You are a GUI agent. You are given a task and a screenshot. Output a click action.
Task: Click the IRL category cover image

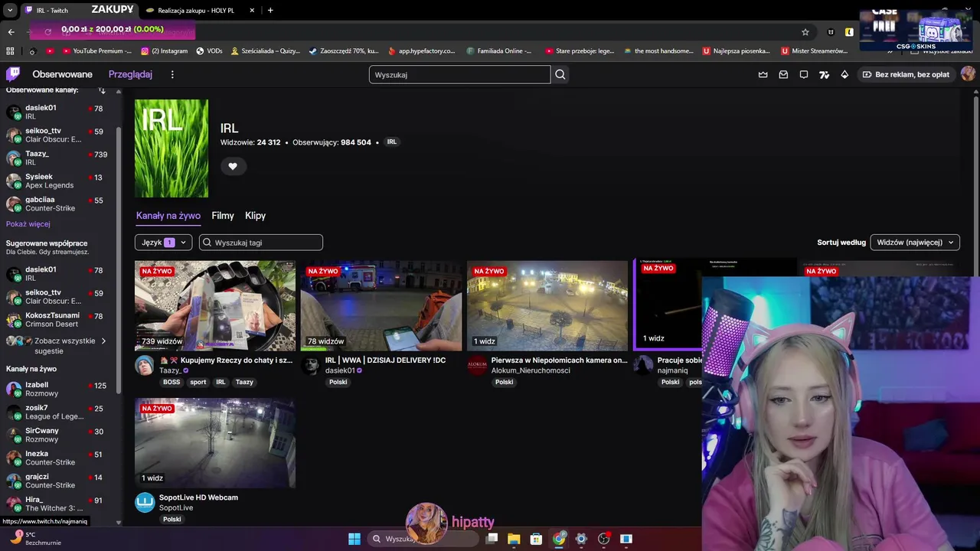[171, 148]
